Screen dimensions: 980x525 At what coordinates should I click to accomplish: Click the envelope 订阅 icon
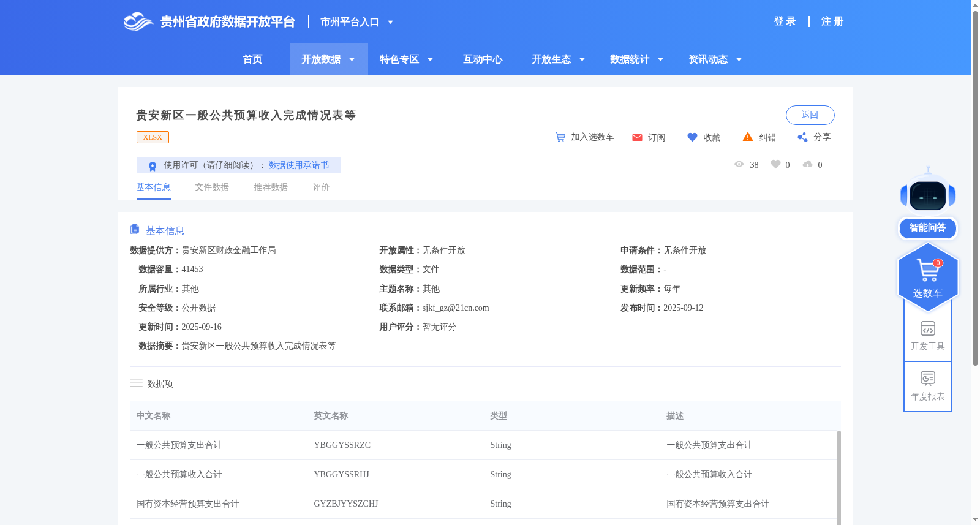coord(637,137)
